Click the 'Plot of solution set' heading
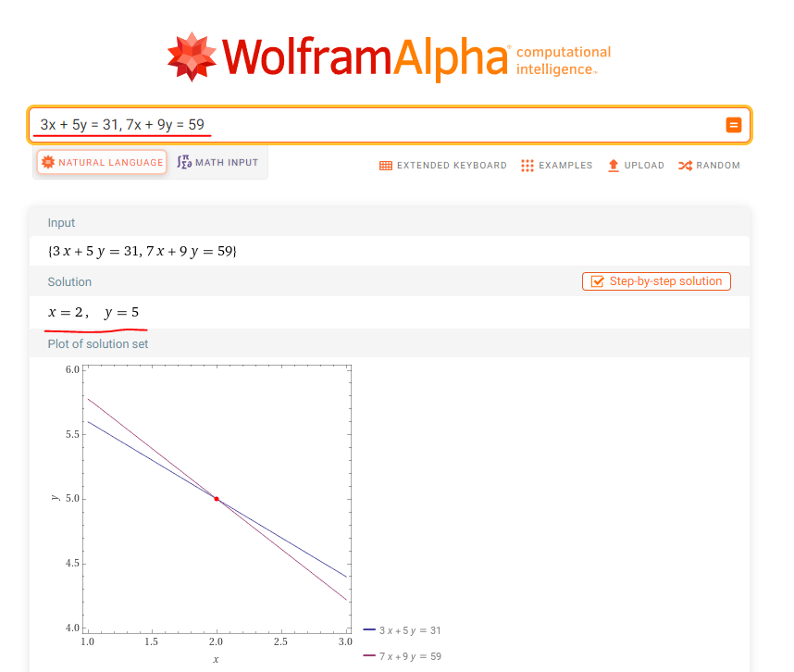Image resolution: width=794 pixels, height=672 pixels. [98, 343]
